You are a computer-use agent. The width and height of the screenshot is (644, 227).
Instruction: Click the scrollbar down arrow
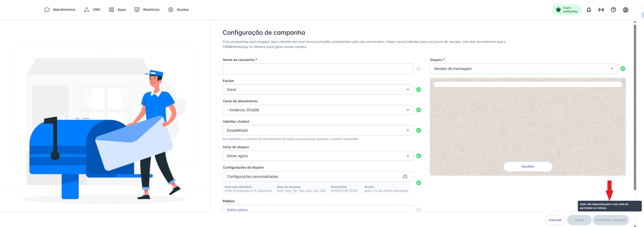635,226
